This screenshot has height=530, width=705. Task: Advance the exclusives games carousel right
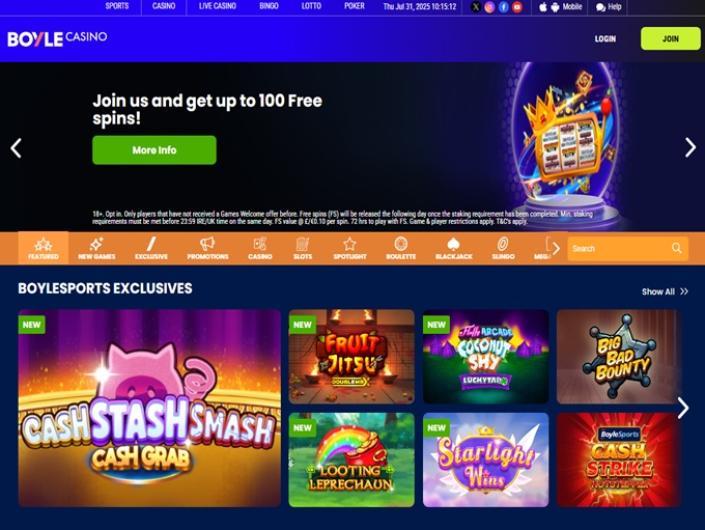tap(683, 408)
